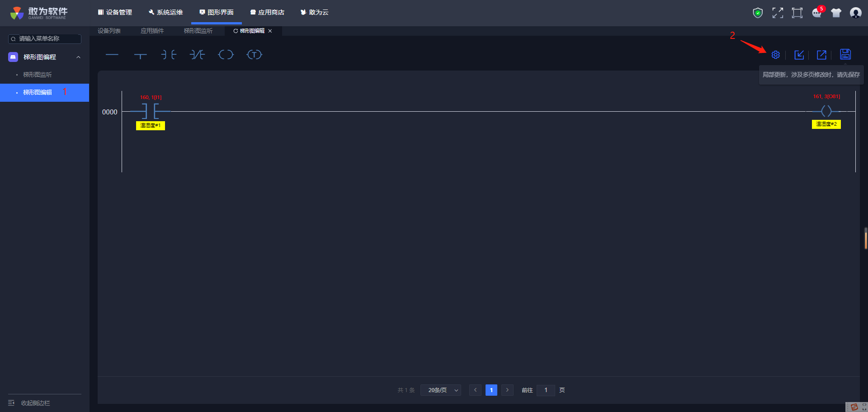
Task: Open the ladder settings gear icon
Action: click(x=775, y=55)
